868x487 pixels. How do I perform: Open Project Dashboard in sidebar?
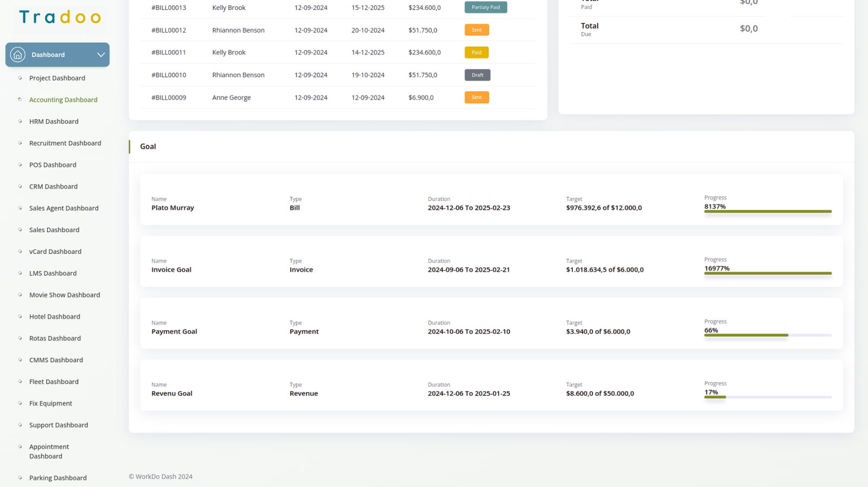57,78
